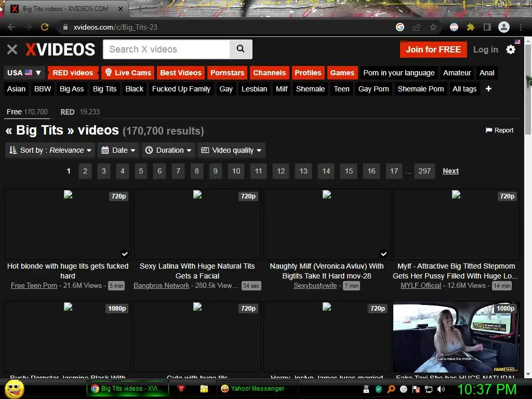Click the Live Cams menu item
The height and width of the screenshot is (399, 532).
pyautogui.click(x=128, y=73)
